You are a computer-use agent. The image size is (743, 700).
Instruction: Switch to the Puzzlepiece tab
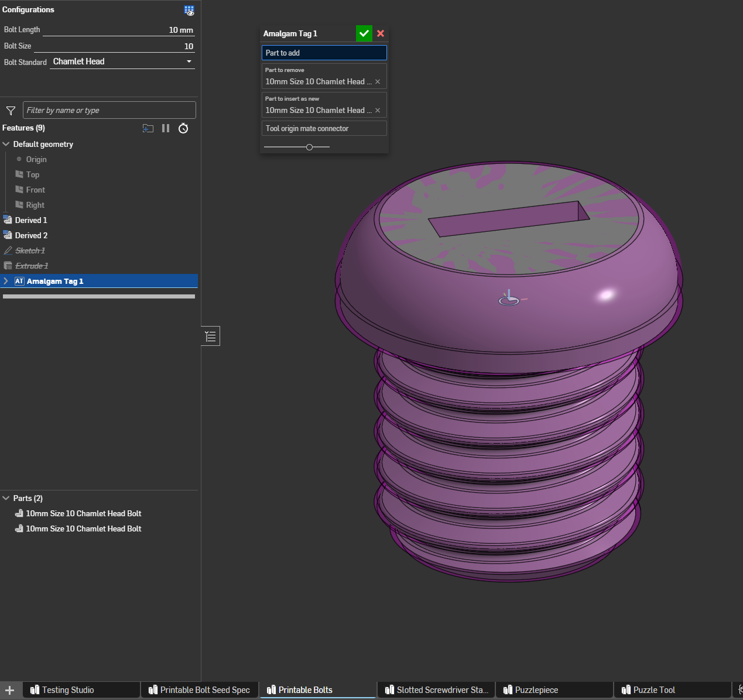pyautogui.click(x=536, y=690)
